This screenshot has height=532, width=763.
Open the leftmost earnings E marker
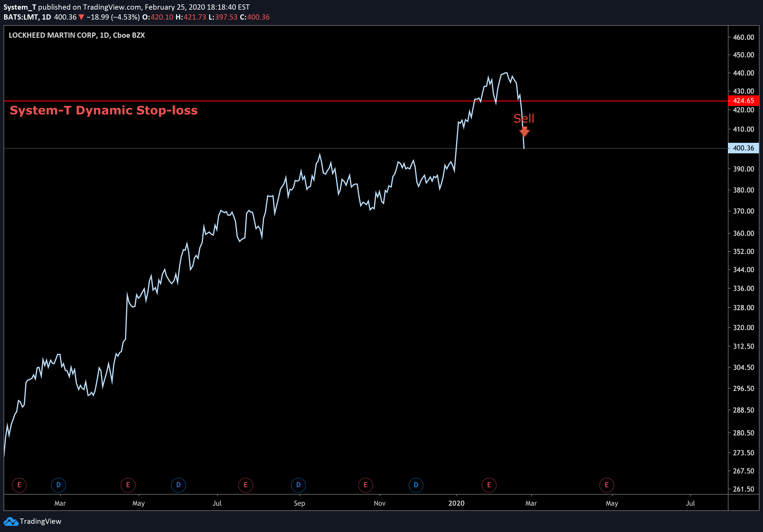(19, 485)
